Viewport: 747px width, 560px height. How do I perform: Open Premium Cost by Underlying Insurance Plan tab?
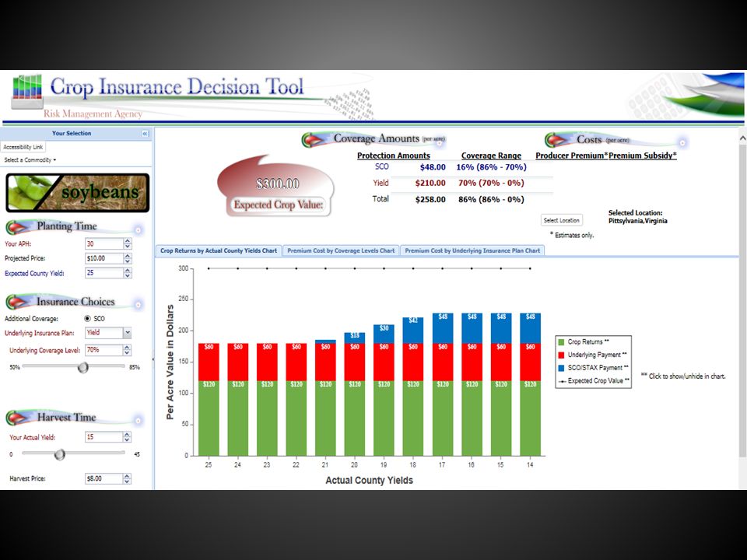472,250
